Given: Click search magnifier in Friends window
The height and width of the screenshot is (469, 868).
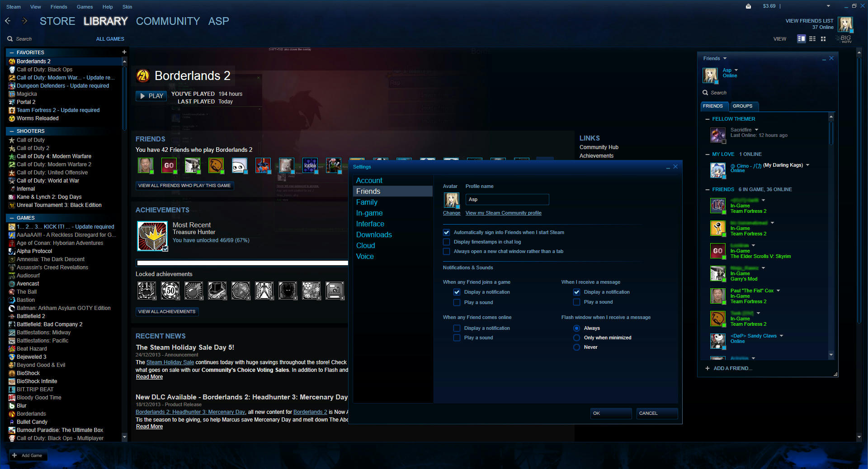Looking at the screenshot, I should point(705,93).
